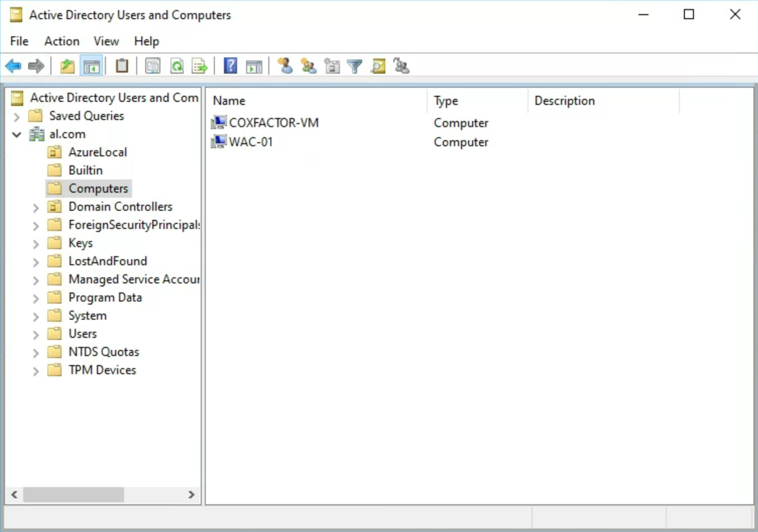Click Computer type cell of COXFACTOR-VM
The height and width of the screenshot is (532, 758).
click(461, 123)
